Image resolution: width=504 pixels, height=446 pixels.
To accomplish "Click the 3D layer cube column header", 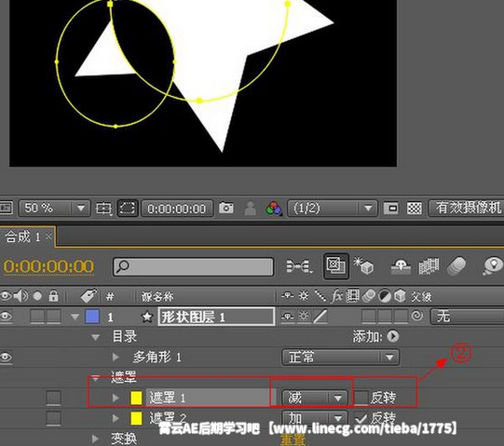I will (400, 296).
